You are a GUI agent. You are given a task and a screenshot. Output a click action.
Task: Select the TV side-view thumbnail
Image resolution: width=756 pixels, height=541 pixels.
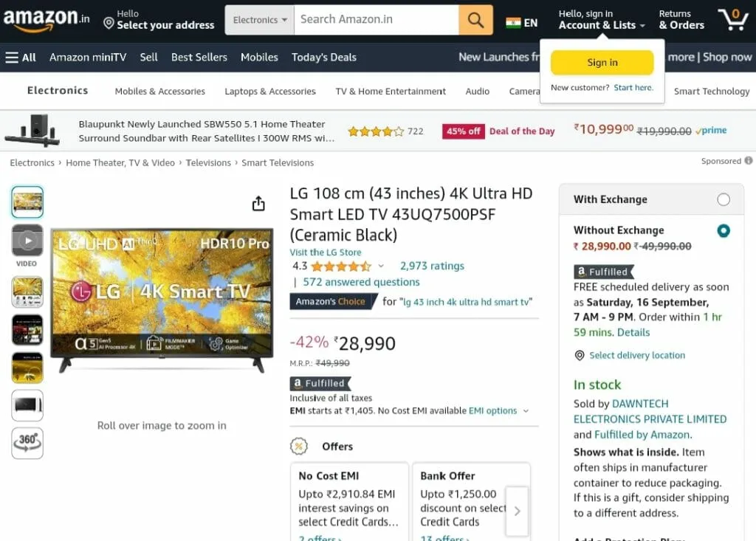(x=27, y=405)
